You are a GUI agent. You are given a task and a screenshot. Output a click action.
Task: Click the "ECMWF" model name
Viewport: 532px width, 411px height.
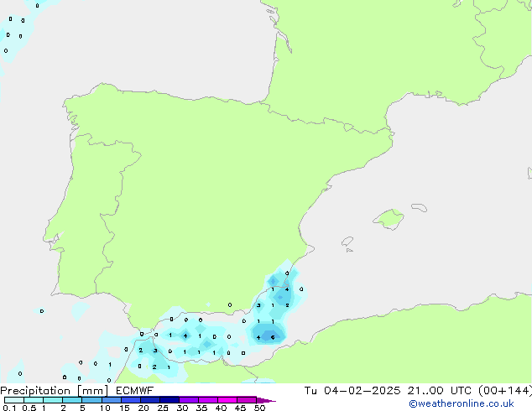pyautogui.click(x=135, y=391)
